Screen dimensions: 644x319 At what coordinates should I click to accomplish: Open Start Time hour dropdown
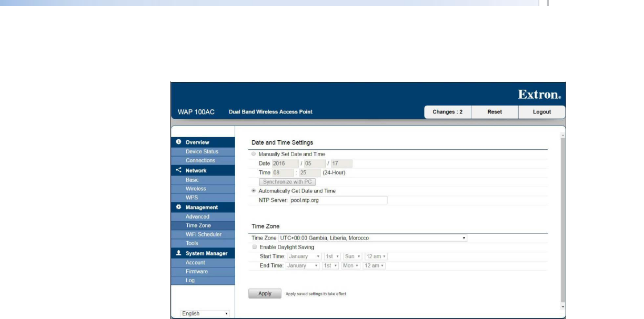pyautogui.click(x=376, y=256)
